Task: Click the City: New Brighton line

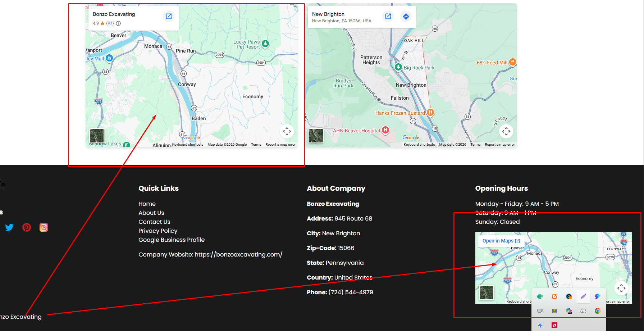Action: coord(333,233)
